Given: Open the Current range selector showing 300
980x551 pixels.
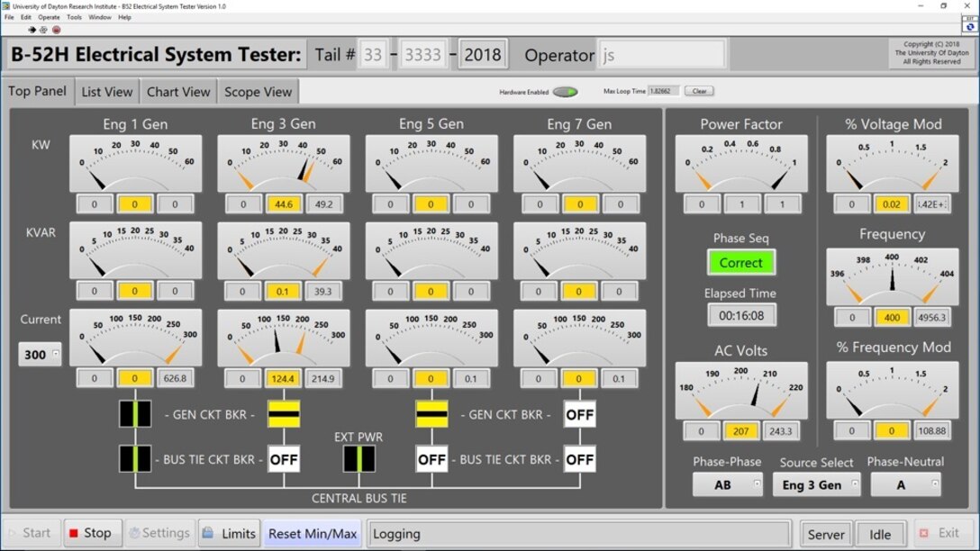Looking at the screenshot, I should pos(38,355).
